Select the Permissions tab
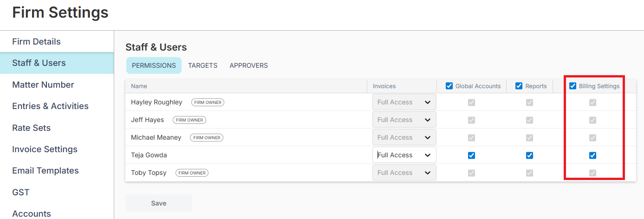The height and width of the screenshot is (219, 644). click(154, 65)
